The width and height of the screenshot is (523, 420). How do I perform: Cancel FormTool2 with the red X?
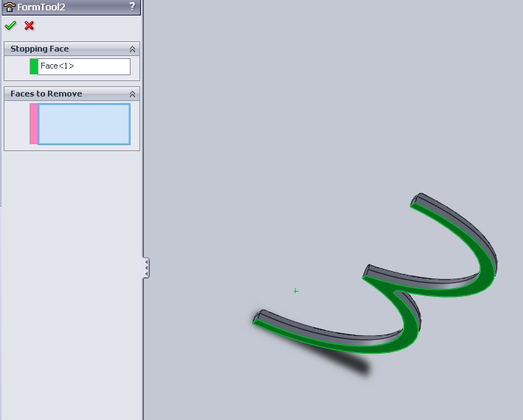pos(29,25)
